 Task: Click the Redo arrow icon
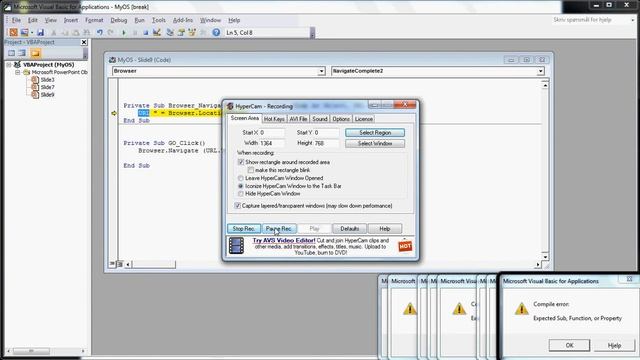point(111,32)
